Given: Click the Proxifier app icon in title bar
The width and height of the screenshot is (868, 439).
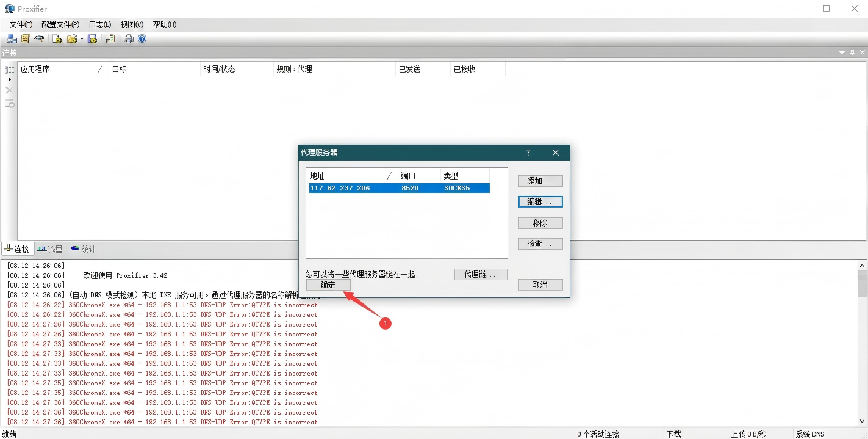Looking at the screenshot, I should [x=9, y=9].
